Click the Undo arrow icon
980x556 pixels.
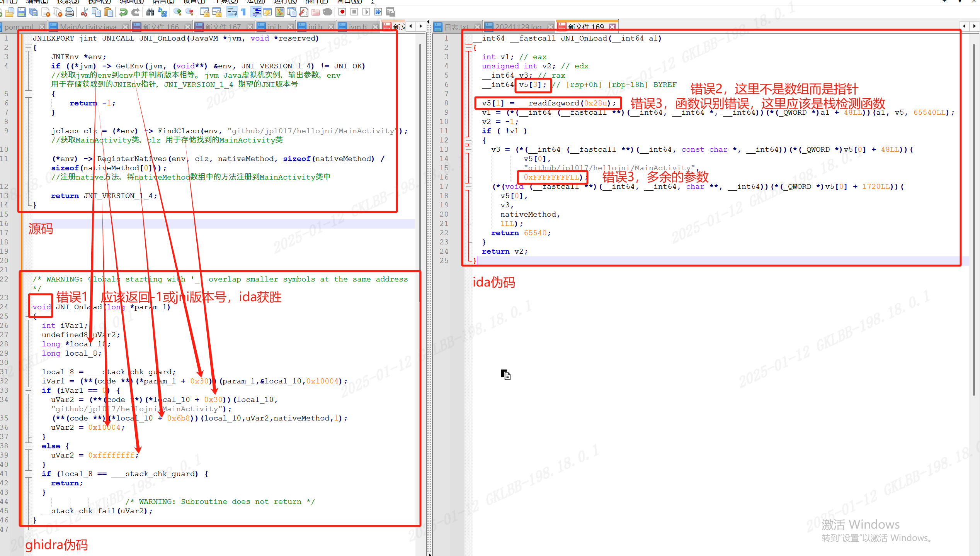[x=123, y=12]
